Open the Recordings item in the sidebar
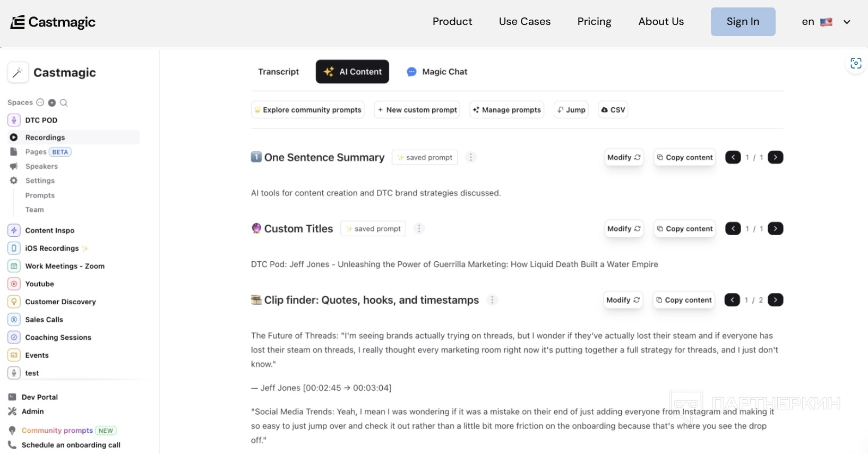Image resolution: width=868 pixels, height=454 pixels. (45, 138)
